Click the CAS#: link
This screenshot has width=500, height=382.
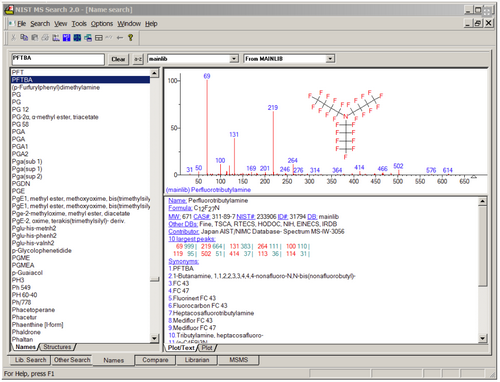[x=202, y=217]
